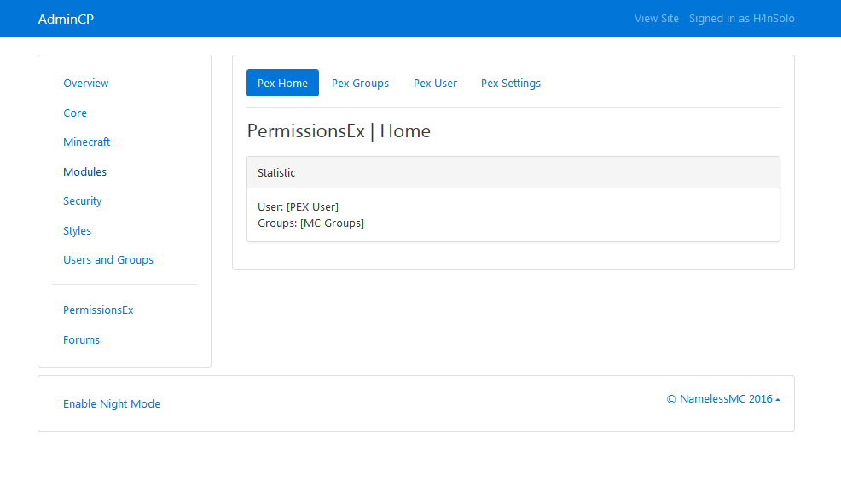Click View Site in top bar
This screenshot has height=504, width=841.
coord(656,19)
